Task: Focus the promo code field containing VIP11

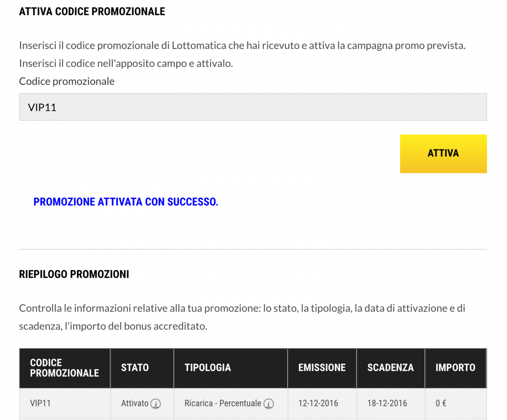Action: (253, 107)
